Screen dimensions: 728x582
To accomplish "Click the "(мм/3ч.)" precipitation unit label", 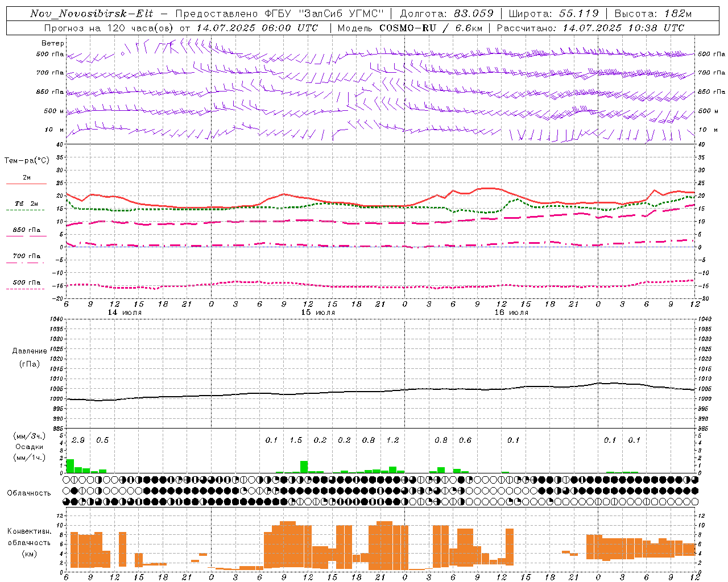I will coord(29,436).
